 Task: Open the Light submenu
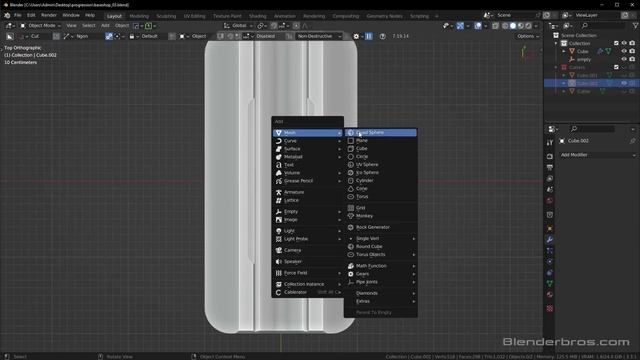[308, 231]
